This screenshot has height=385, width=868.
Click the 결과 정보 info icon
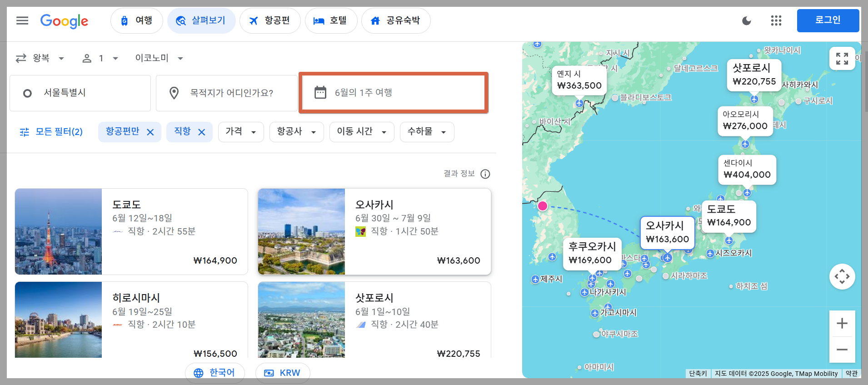coord(485,174)
